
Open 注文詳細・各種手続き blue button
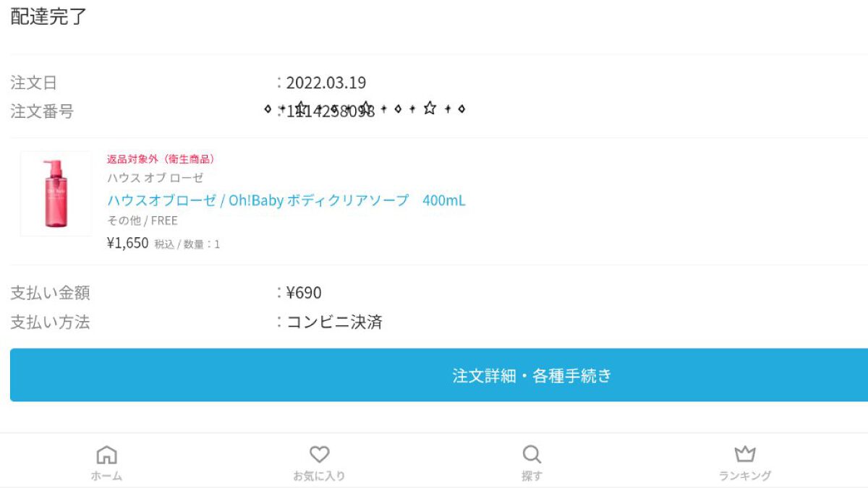click(x=439, y=375)
